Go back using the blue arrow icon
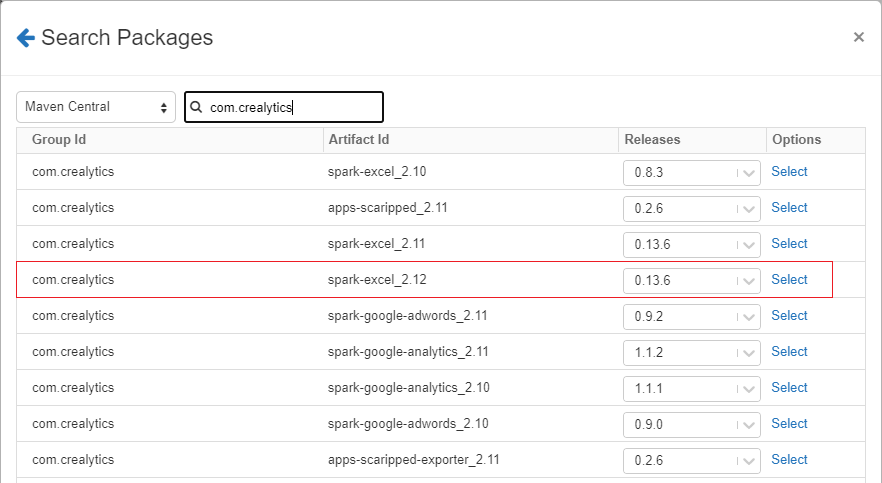This screenshot has width=882, height=483. 26,38
